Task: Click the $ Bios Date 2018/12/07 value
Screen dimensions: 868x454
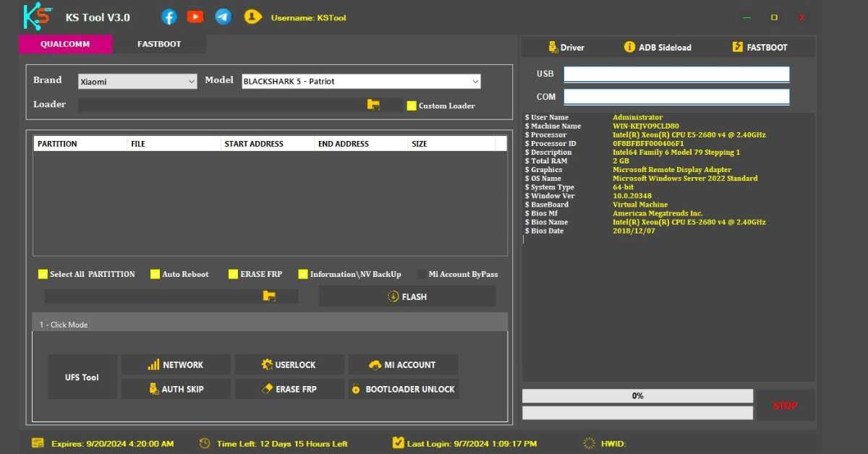Action: [634, 231]
